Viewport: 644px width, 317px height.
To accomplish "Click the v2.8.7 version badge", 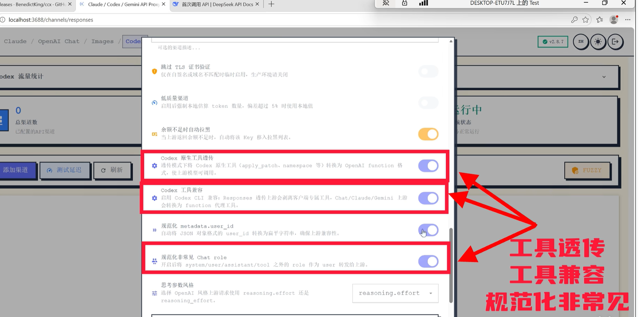I will coord(553,42).
